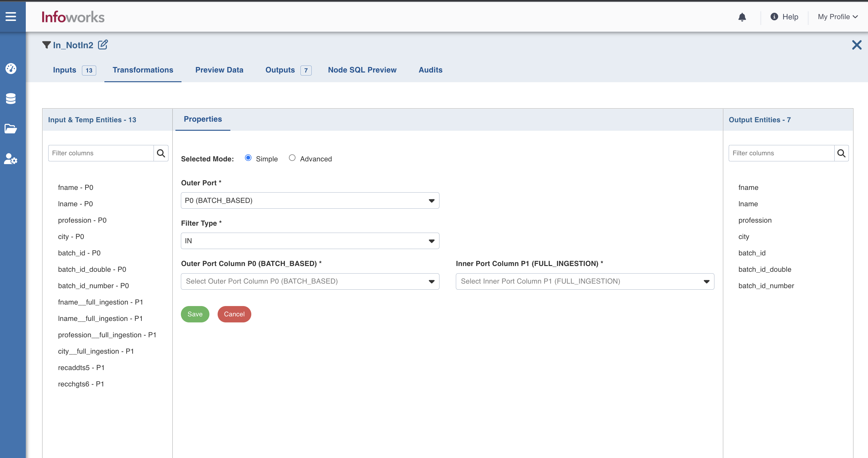This screenshot has height=458, width=868.
Task: Click the notifications bell icon
Action: tap(742, 17)
